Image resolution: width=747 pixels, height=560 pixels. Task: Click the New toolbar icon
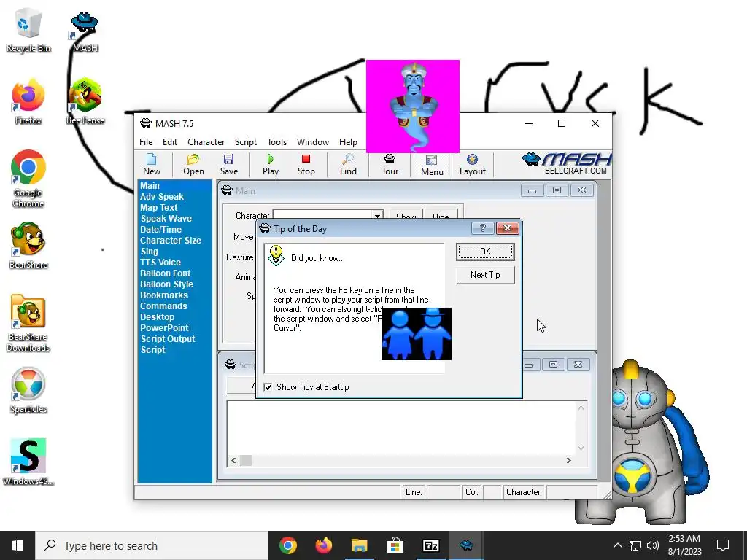[x=152, y=164]
